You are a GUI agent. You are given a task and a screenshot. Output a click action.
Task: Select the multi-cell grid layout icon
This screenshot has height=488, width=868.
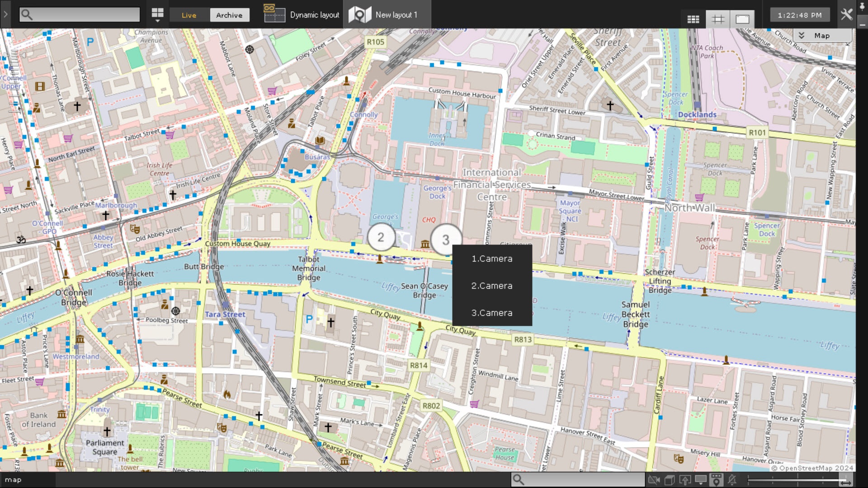point(693,19)
